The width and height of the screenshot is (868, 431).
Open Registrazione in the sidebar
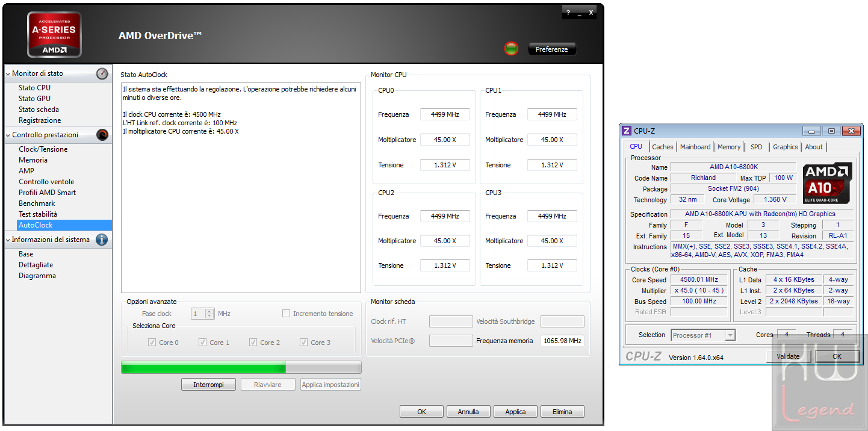(x=40, y=120)
